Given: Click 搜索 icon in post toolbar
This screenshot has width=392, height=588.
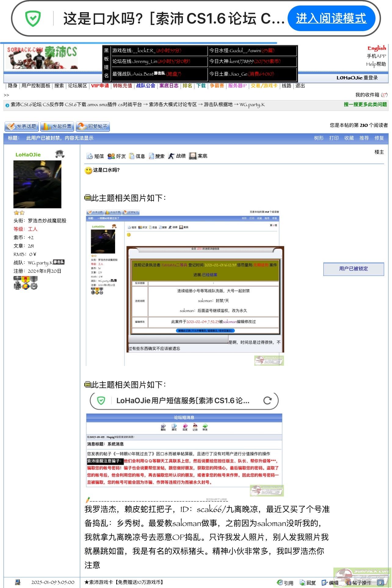Looking at the screenshot, I should point(157,156).
